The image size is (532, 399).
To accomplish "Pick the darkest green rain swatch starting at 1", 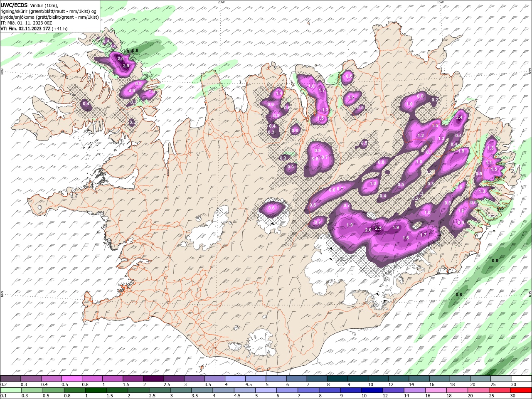I will point(97,390).
